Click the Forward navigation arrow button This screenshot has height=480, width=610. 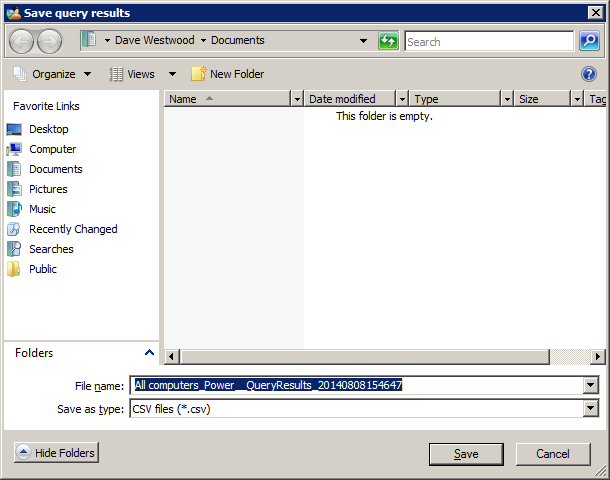tap(49, 41)
